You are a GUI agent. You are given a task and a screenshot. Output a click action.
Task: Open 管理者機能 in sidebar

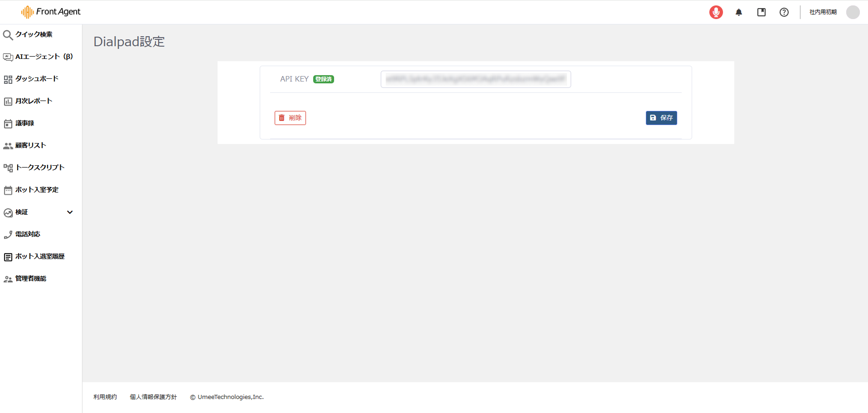30,279
